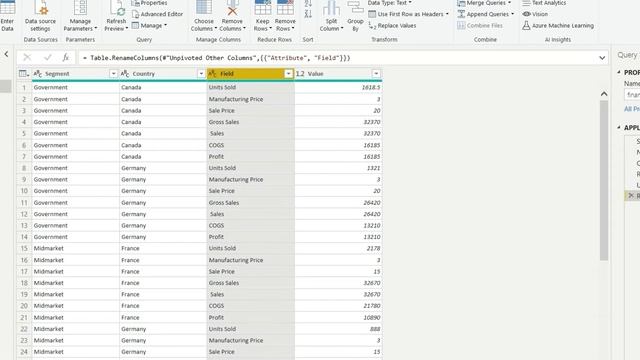Screen dimensions: 640x360
Task: Click the value 1618.5 cell
Action: click(x=338, y=87)
